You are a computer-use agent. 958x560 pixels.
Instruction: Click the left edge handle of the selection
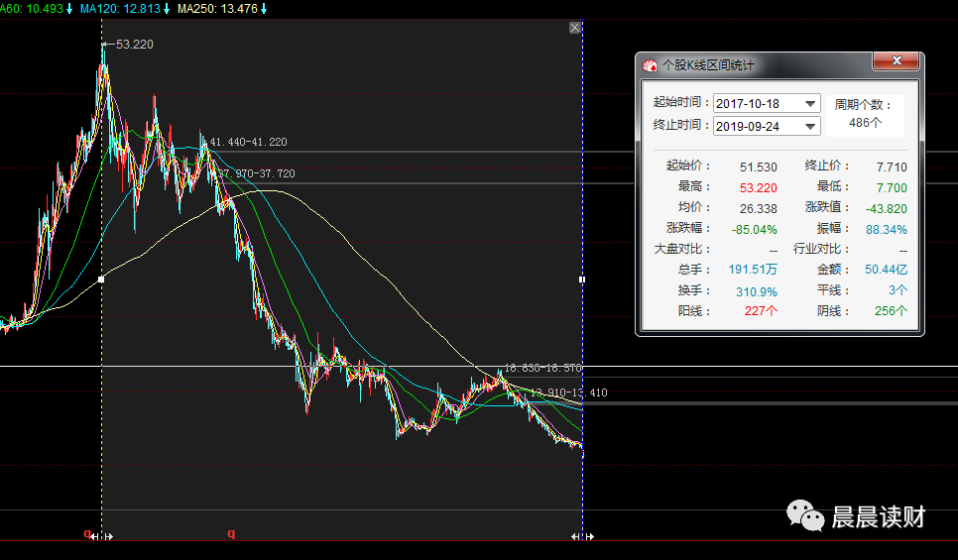(101, 280)
